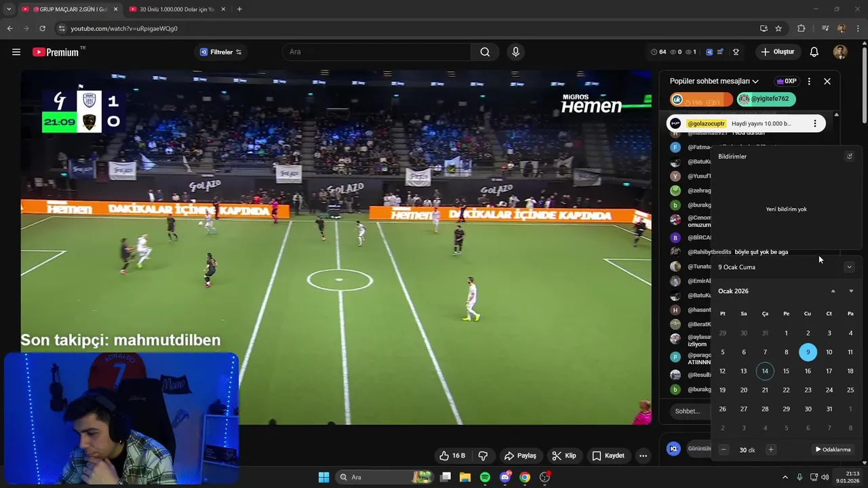
Task: Open the Oluştur create button
Action: coord(777,52)
